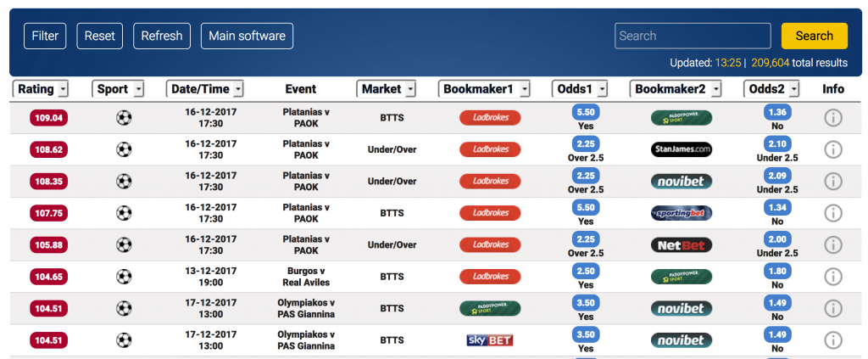
Task: Click the Sky Bet bookmaker logo
Action: 490,340
